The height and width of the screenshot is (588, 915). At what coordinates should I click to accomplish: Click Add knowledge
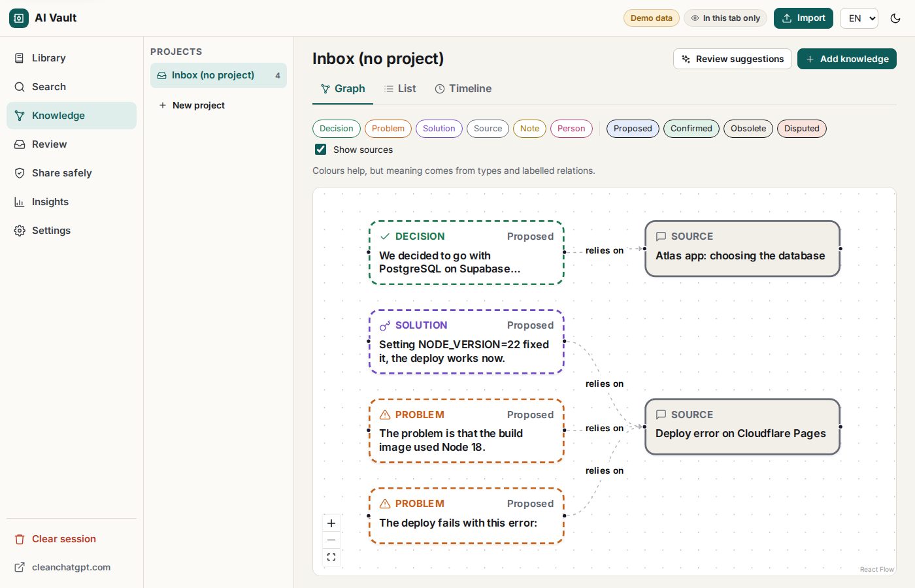[846, 59]
